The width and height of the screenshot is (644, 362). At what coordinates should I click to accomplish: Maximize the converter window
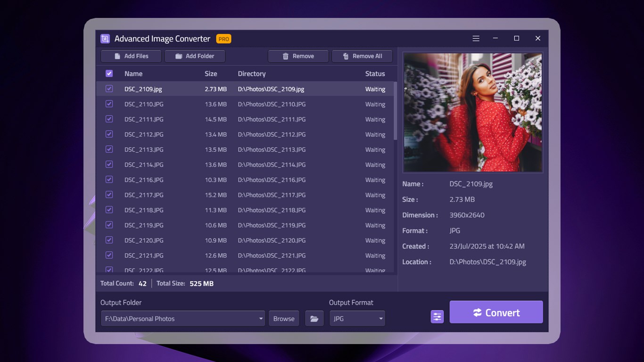(x=516, y=38)
